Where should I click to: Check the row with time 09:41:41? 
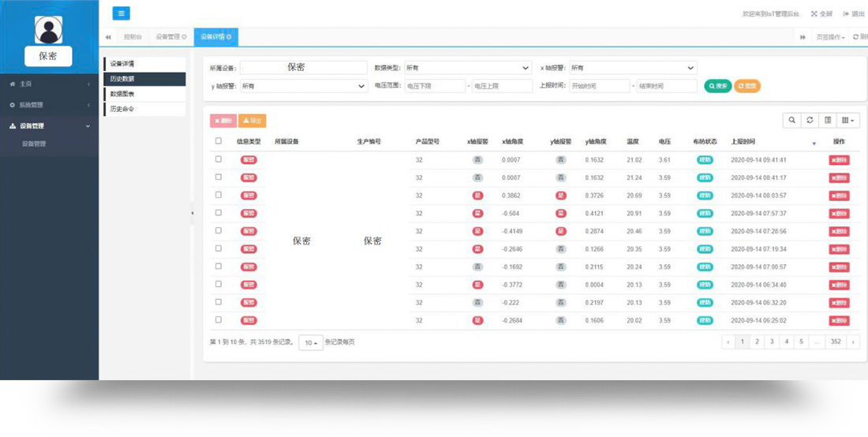tap(219, 159)
